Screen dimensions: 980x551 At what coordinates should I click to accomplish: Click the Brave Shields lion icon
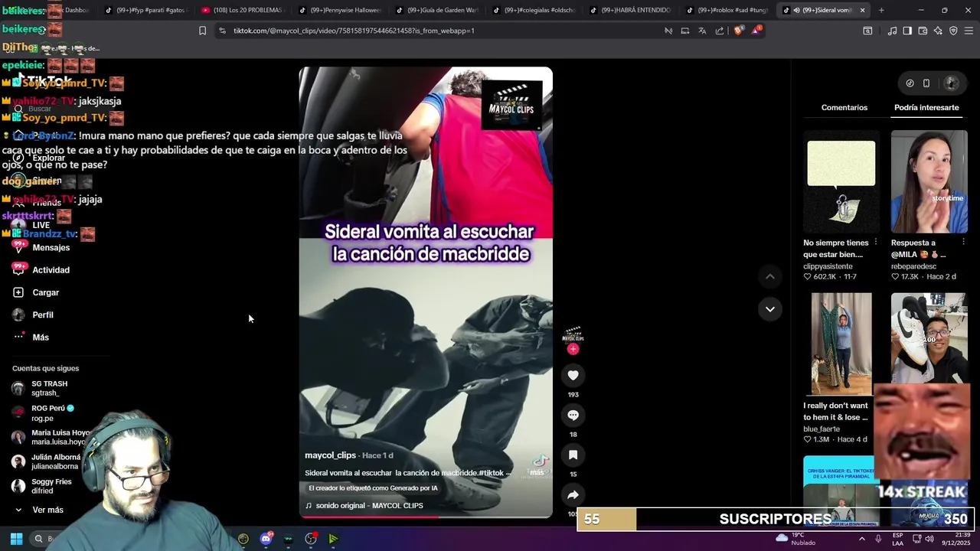click(x=738, y=31)
